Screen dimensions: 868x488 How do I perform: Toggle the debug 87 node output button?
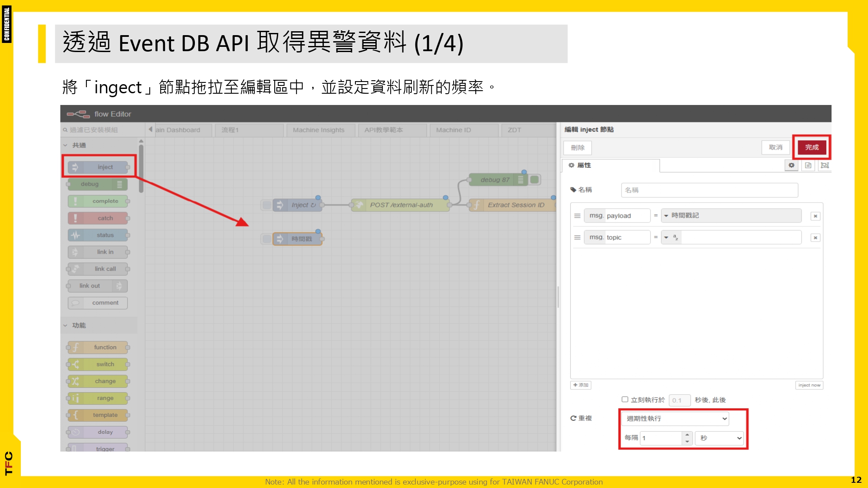(535, 180)
